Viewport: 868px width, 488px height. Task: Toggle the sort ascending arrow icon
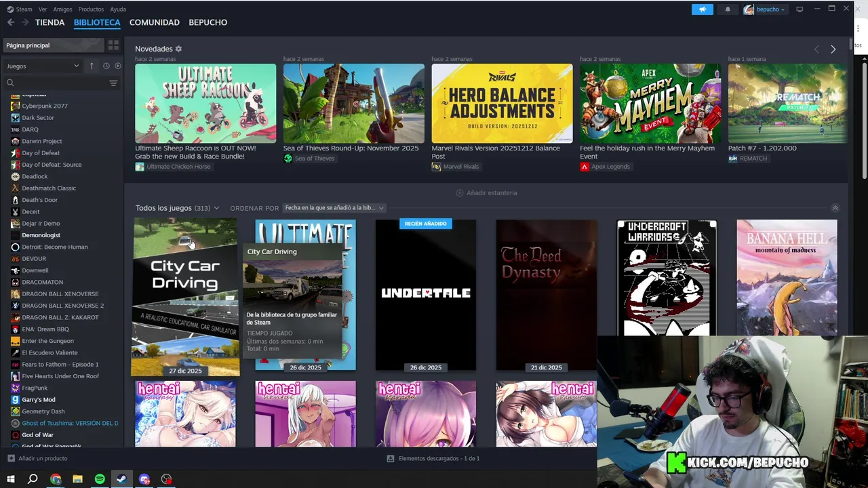click(x=92, y=66)
